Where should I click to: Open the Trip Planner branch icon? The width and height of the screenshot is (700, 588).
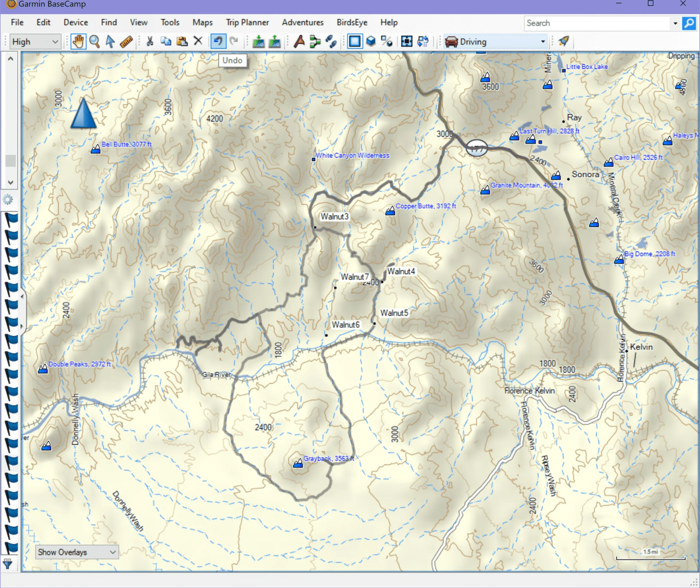[x=315, y=42]
